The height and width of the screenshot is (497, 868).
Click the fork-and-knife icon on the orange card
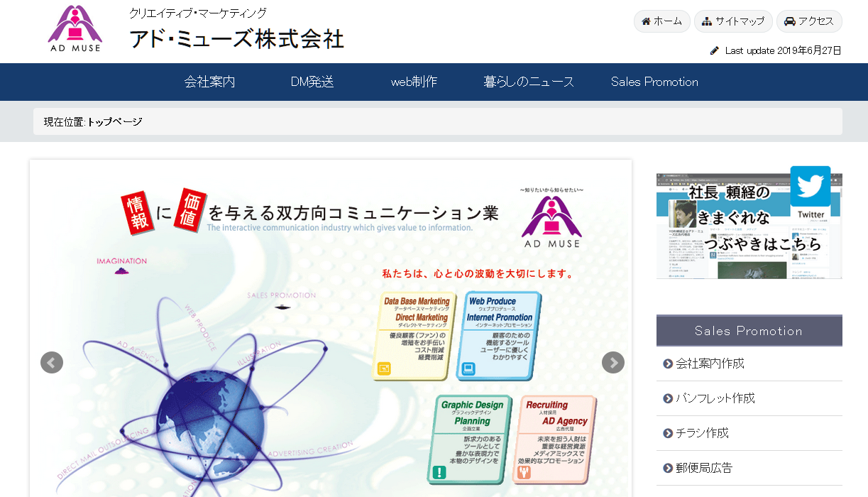coord(524,472)
